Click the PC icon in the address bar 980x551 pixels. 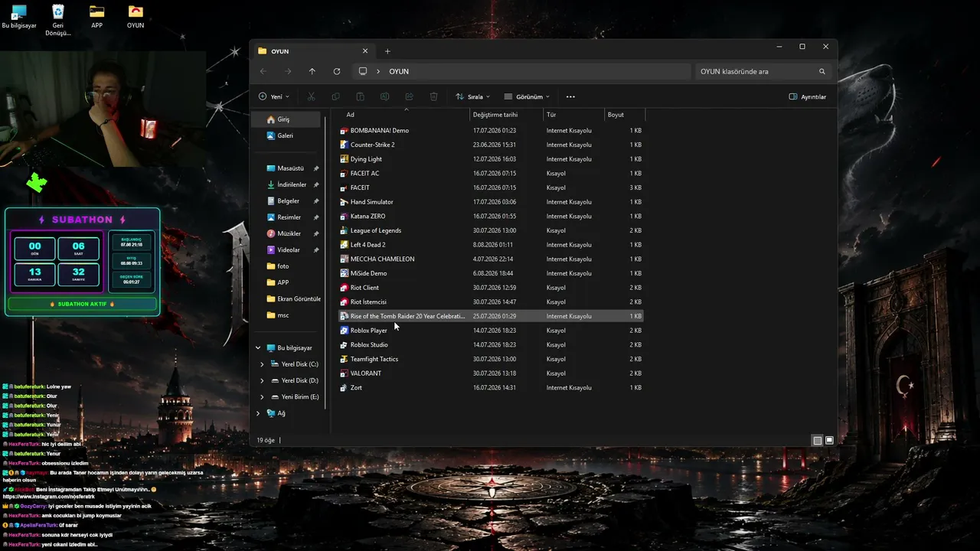point(363,71)
